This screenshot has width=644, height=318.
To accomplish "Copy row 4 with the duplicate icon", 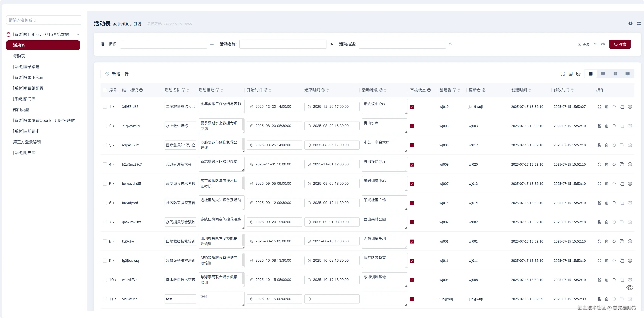I will (622, 164).
